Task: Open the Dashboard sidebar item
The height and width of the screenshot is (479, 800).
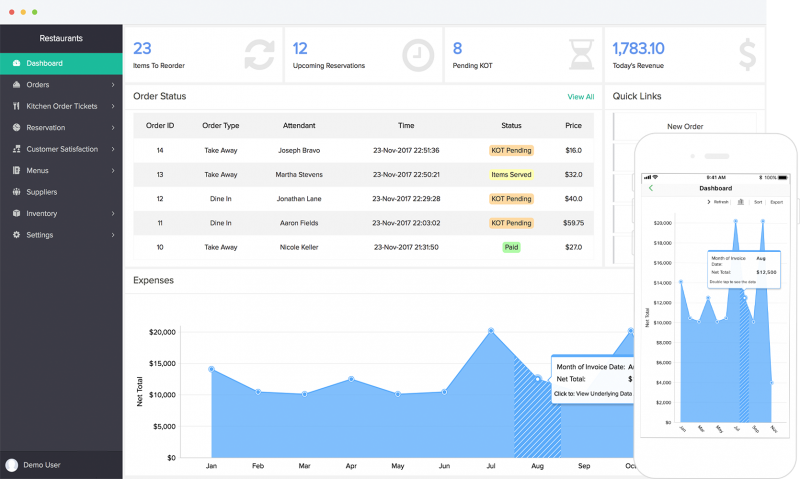Action: coord(44,63)
